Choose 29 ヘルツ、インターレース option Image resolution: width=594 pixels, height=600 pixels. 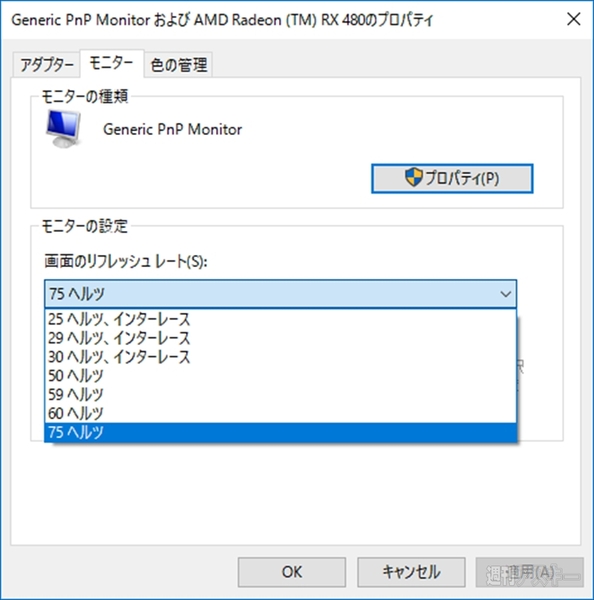(281, 338)
